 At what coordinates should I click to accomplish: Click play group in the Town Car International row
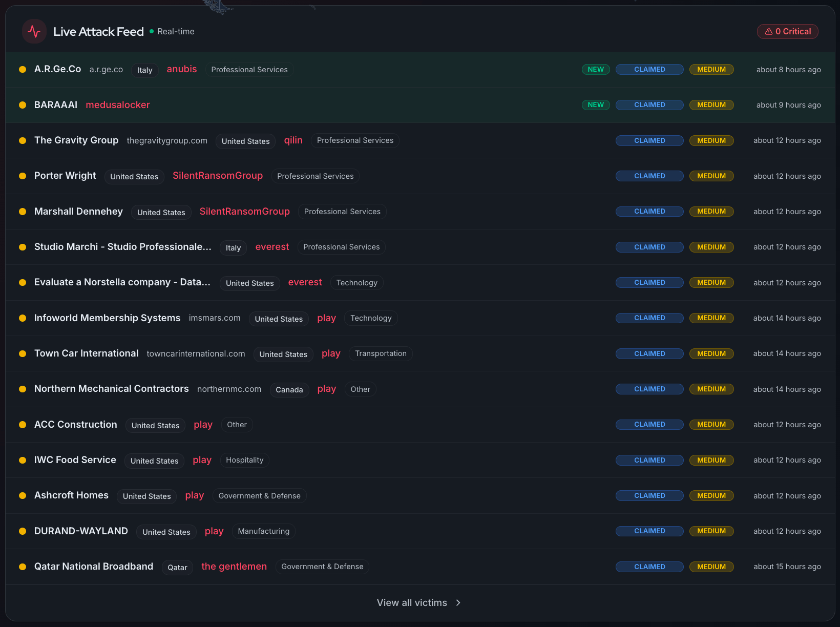tap(331, 353)
